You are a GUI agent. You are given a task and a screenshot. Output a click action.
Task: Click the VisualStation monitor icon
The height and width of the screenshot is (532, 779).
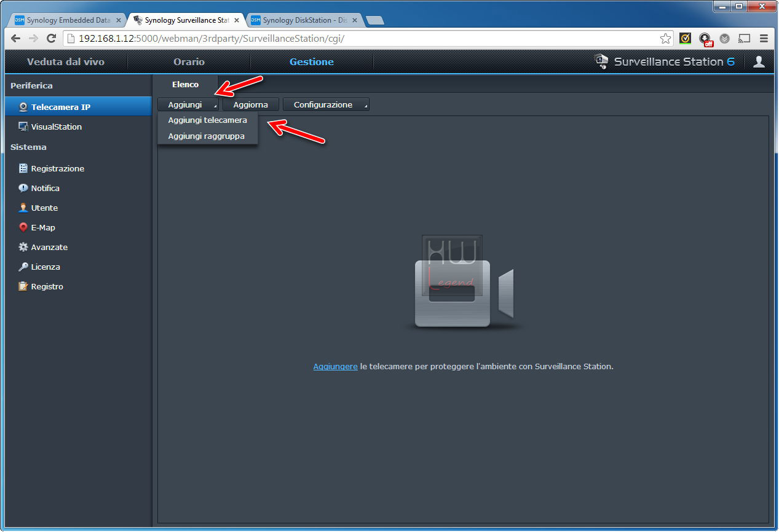click(23, 127)
